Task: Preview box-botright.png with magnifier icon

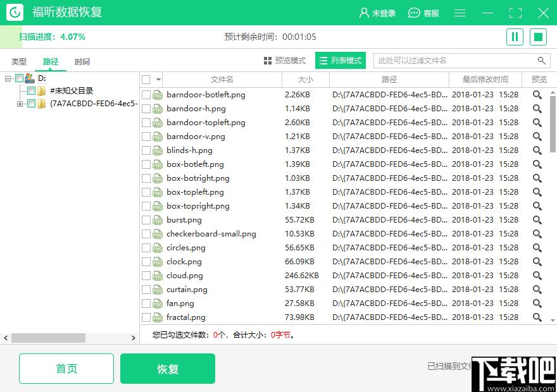Action: coord(537,178)
